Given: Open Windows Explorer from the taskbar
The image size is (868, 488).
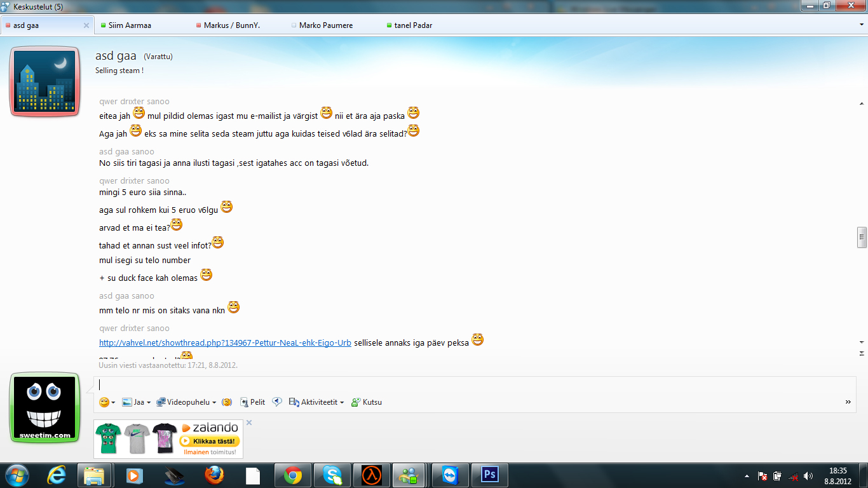Looking at the screenshot, I should 94,475.
